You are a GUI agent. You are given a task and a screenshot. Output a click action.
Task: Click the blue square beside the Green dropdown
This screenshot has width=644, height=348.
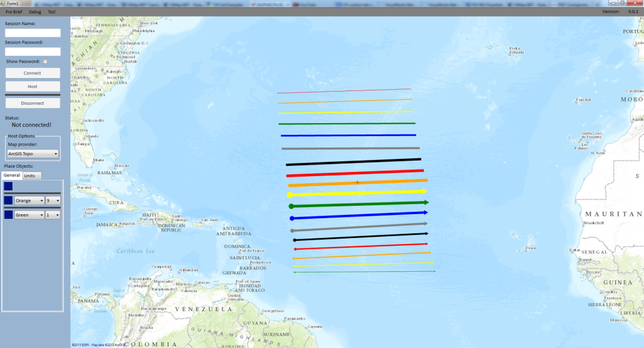coord(8,215)
